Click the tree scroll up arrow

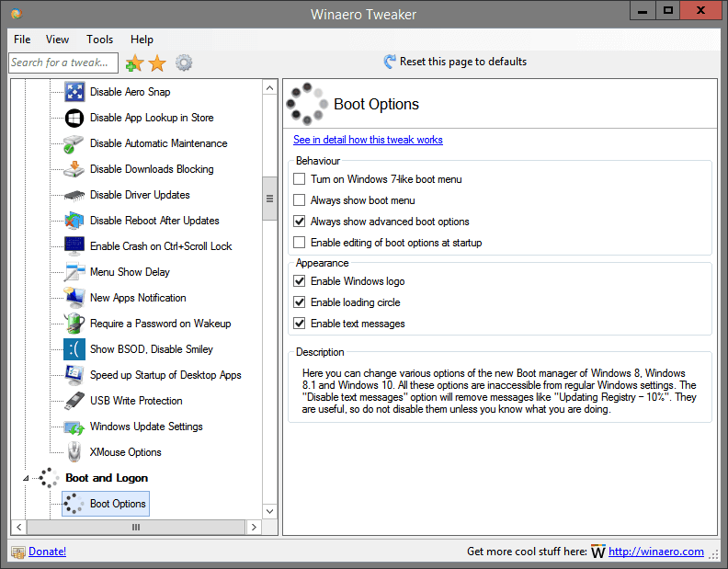pyautogui.click(x=269, y=88)
